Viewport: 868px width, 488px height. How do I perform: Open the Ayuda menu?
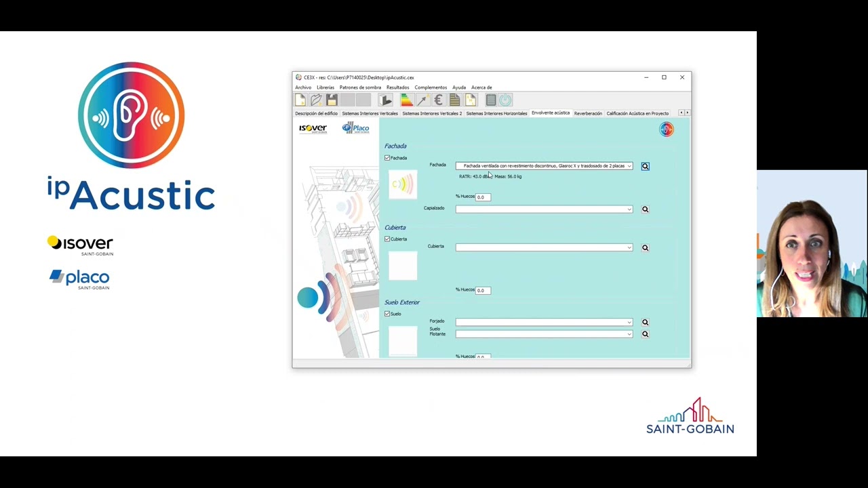(459, 87)
